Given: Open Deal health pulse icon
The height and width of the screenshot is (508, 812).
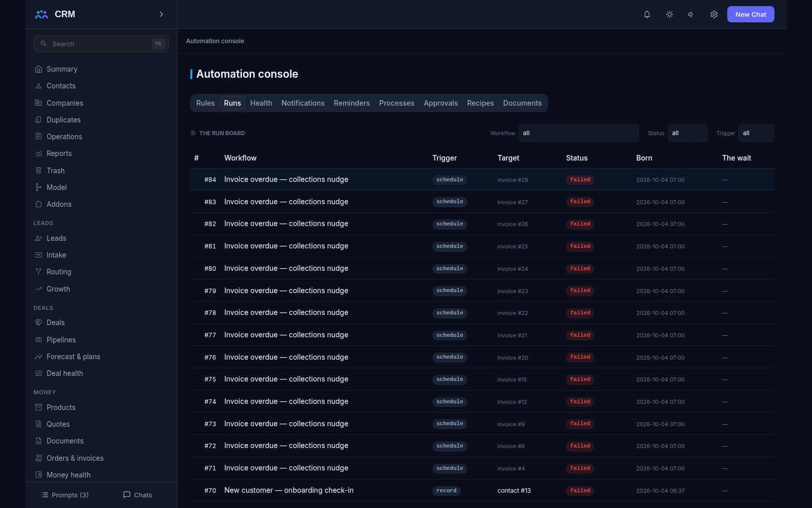Looking at the screenshot, I should tap(39, 373).
